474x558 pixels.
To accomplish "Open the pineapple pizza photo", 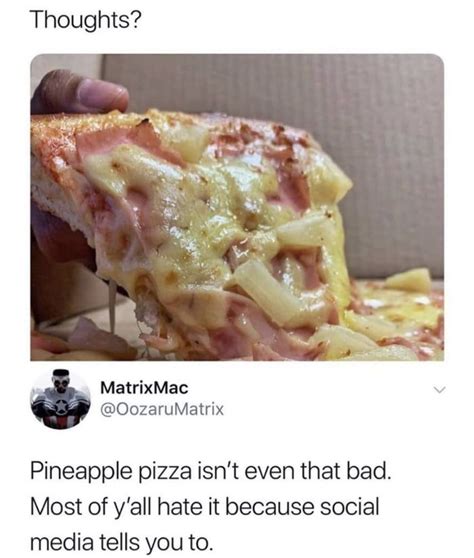I will pos(237,207).
